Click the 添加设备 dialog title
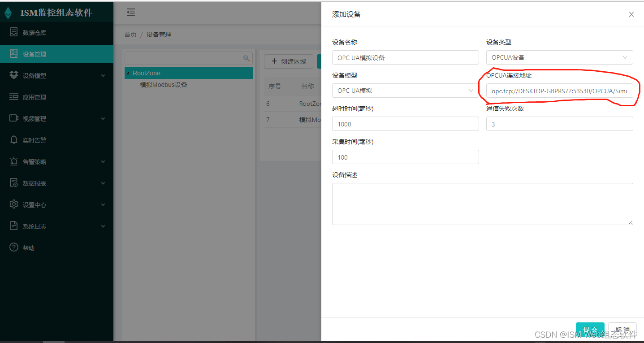The height and width of the screenshot is (343, 644). (346, 14)
